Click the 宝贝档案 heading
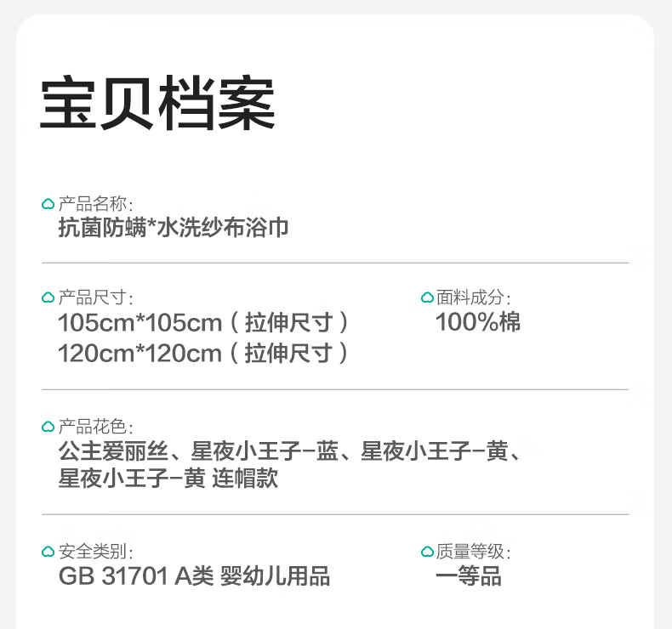Viewport: 672px width, 629px height. point(158,105)
